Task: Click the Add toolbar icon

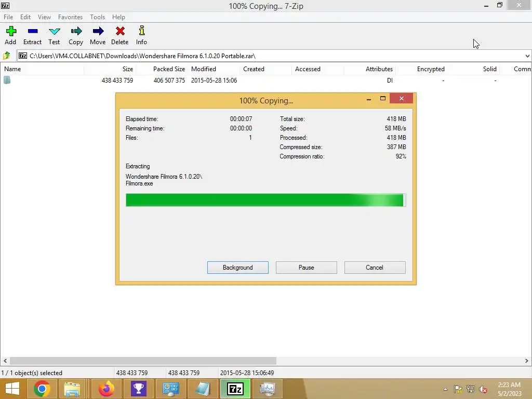Action: coord(10,35)
